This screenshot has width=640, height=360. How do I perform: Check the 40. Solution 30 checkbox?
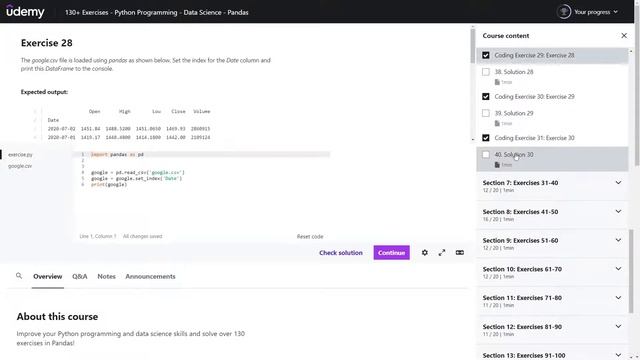coord(486,155)
